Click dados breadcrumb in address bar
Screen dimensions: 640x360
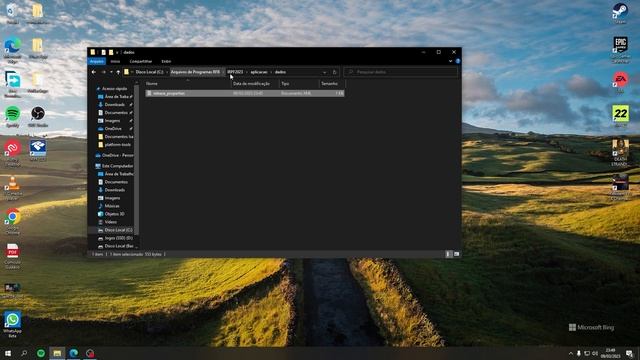pos(280,72)
